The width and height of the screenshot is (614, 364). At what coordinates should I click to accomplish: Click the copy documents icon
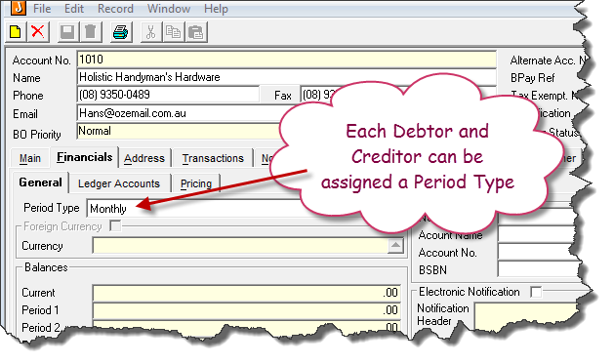click(x=173, y=31)
